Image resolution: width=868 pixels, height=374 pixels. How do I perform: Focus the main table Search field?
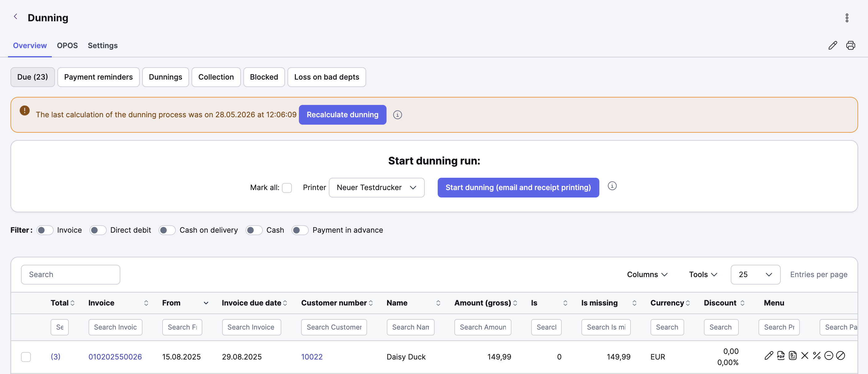pos(70,275)
